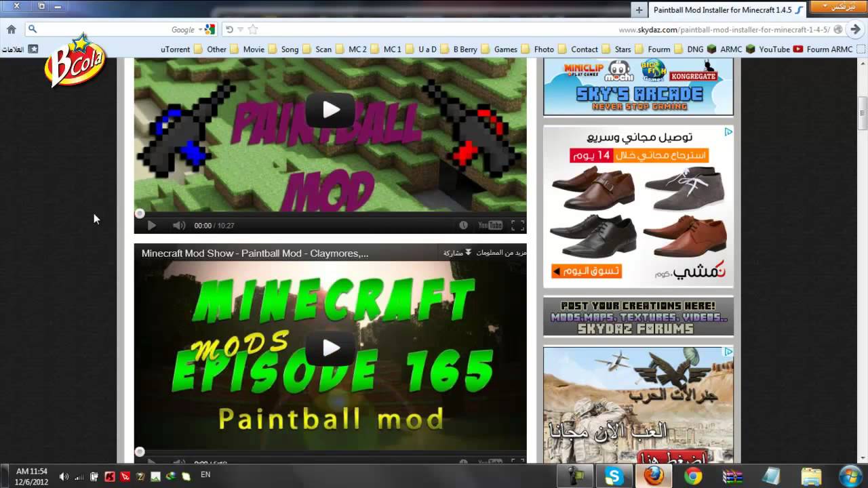Open Skydaz Forums banner
The width and height of the screenshot is (868, 488).
click(x=638, y=317)
